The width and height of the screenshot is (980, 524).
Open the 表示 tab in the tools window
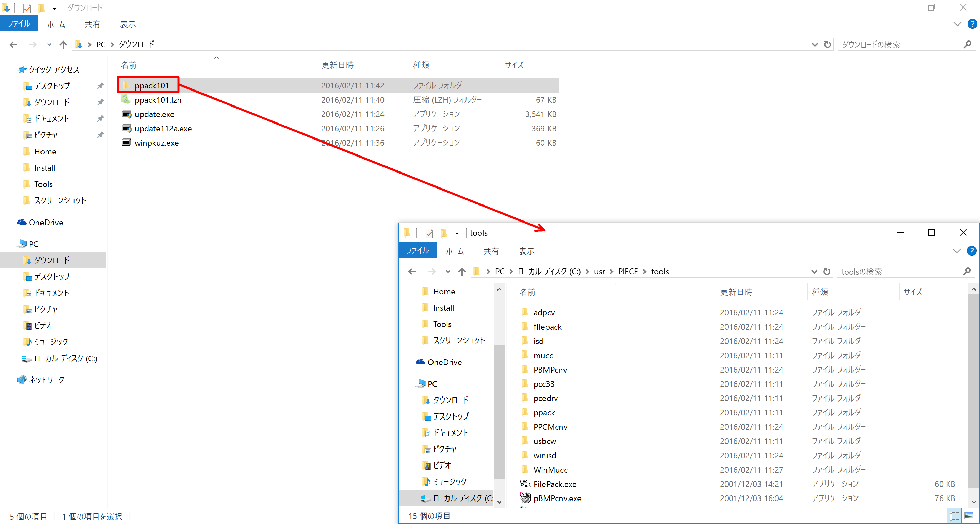(x=526, y=251)
